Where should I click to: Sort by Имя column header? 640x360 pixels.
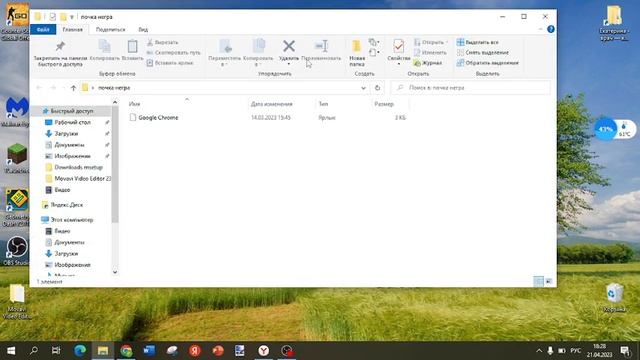(134, 104)
